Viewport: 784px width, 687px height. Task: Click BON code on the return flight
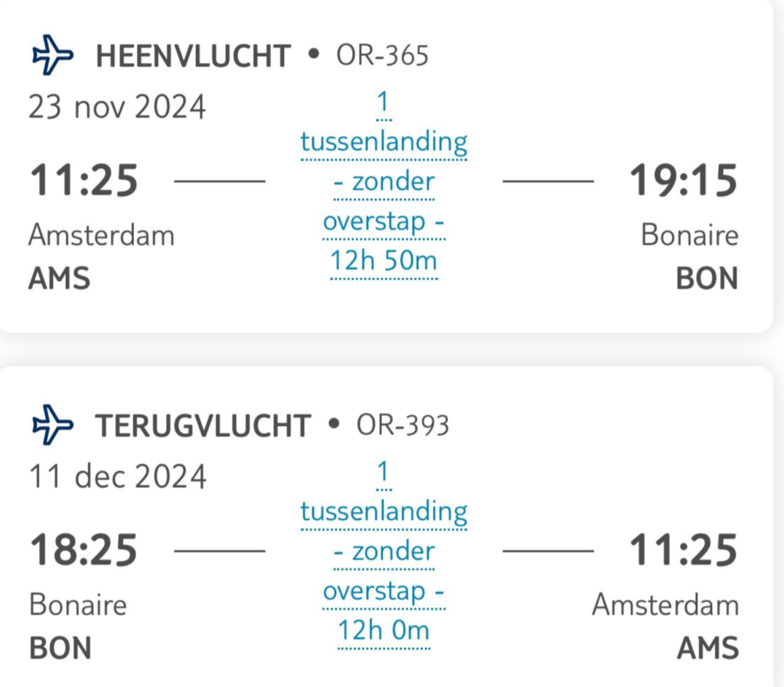click(x=60, y=648)
